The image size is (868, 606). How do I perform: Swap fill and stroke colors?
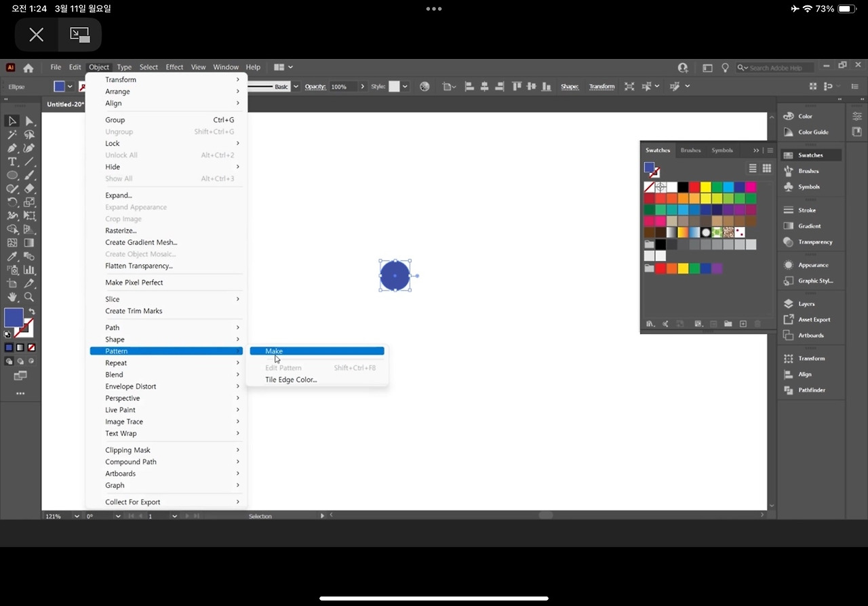(32, 312)
